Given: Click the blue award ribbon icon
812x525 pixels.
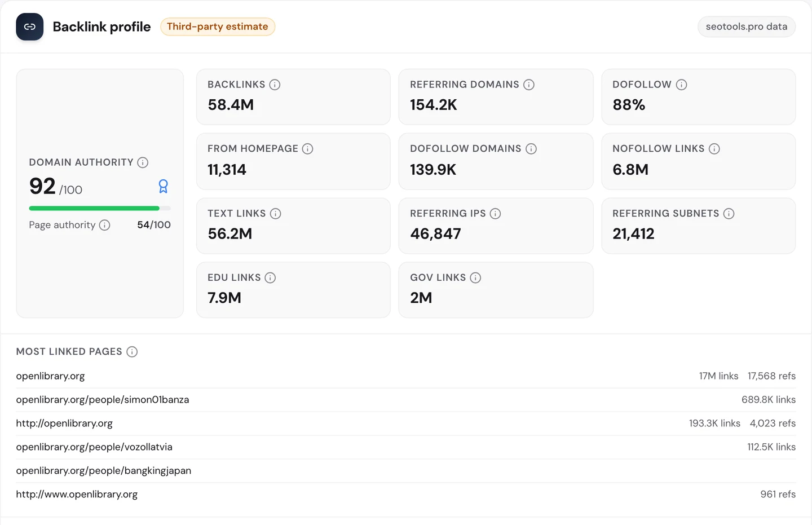Looking at the screenshot, I should (x=164, y=186).
